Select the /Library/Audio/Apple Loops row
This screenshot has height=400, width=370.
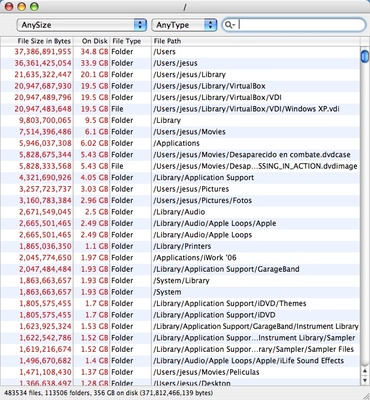click(180, 235)
